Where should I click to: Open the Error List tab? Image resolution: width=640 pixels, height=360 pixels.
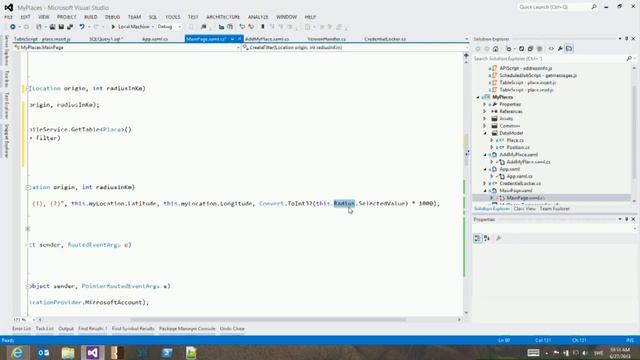(21, 329)
